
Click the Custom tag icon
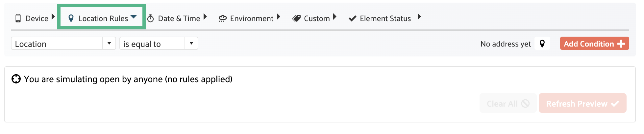(x=296, y=18)
